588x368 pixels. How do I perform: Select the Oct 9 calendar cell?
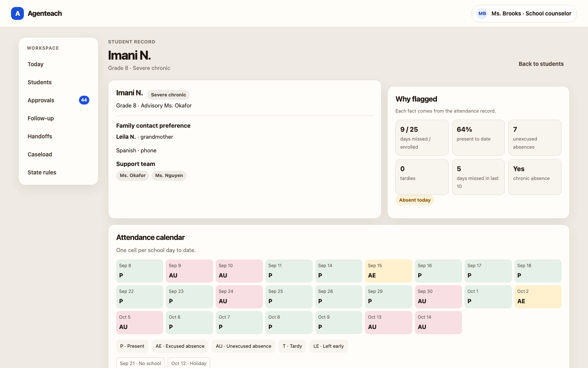pos(339,323)
